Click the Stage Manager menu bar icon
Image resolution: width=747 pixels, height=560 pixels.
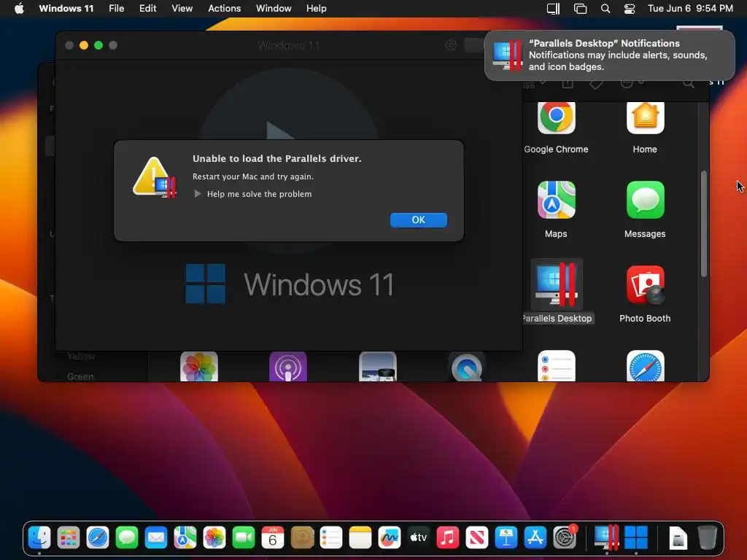pyautogui.click(x=580, y=9)
